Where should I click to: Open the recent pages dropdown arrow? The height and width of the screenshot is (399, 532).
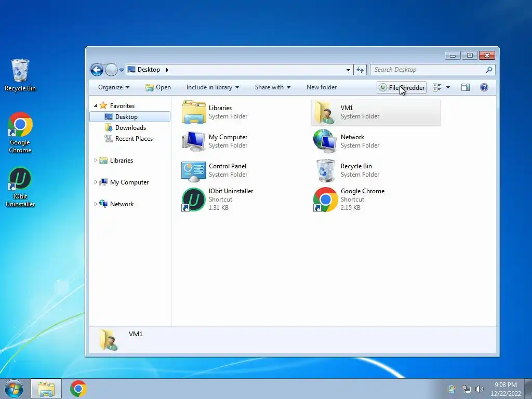[x=122, y=70]
